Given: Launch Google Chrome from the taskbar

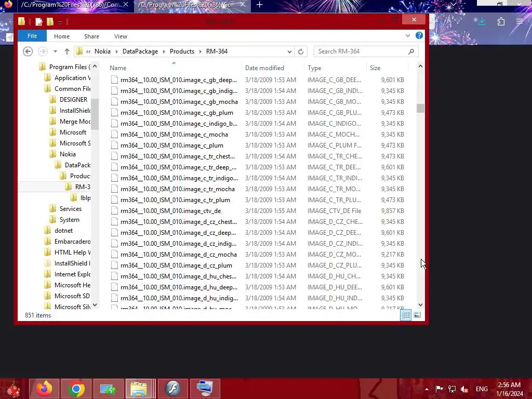Looking at the screenshot, I should pyautogui.click(x=76, y=389).
